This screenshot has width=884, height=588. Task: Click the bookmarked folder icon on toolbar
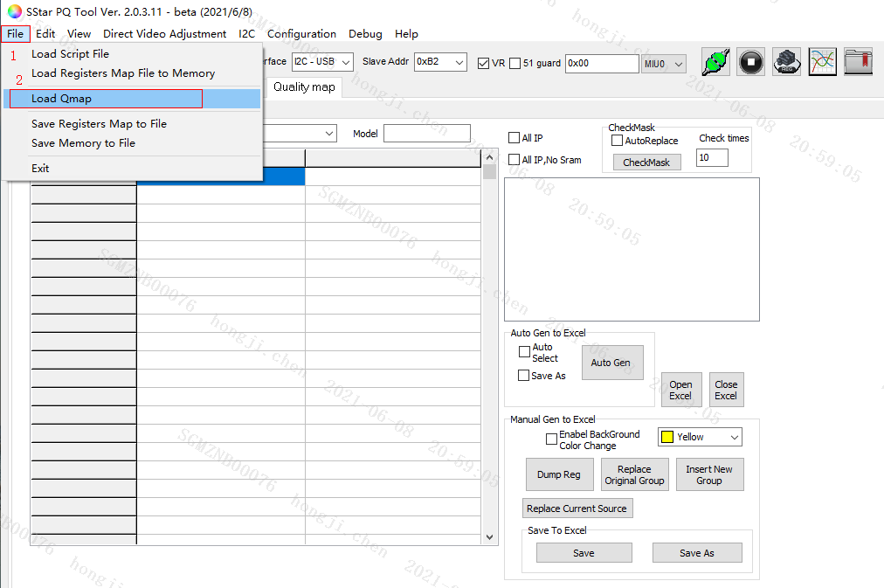857,61
